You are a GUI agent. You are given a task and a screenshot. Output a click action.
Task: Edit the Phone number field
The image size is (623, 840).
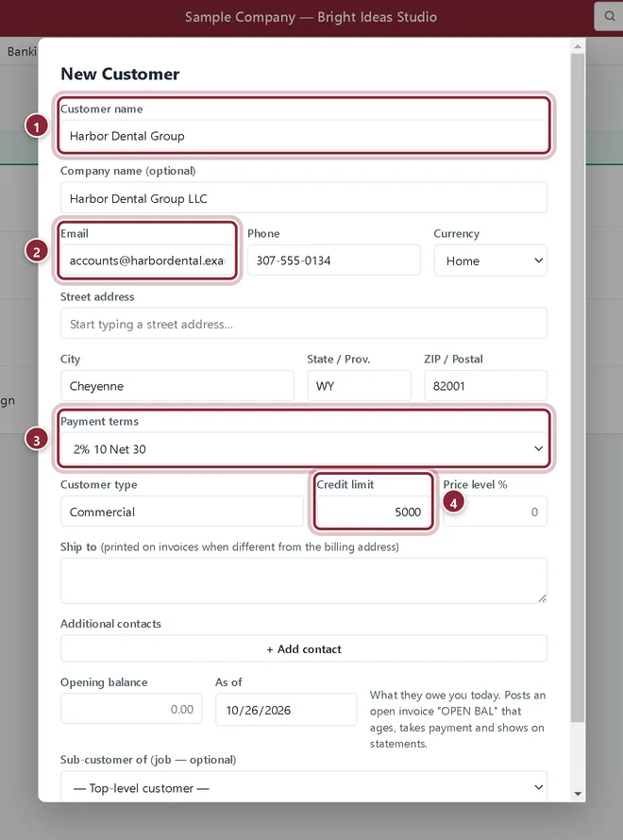[334, 260]
